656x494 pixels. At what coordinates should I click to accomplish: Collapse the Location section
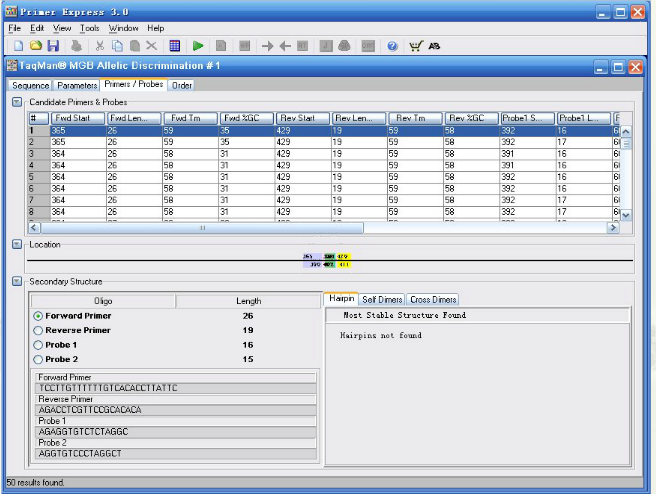(17, 244)
